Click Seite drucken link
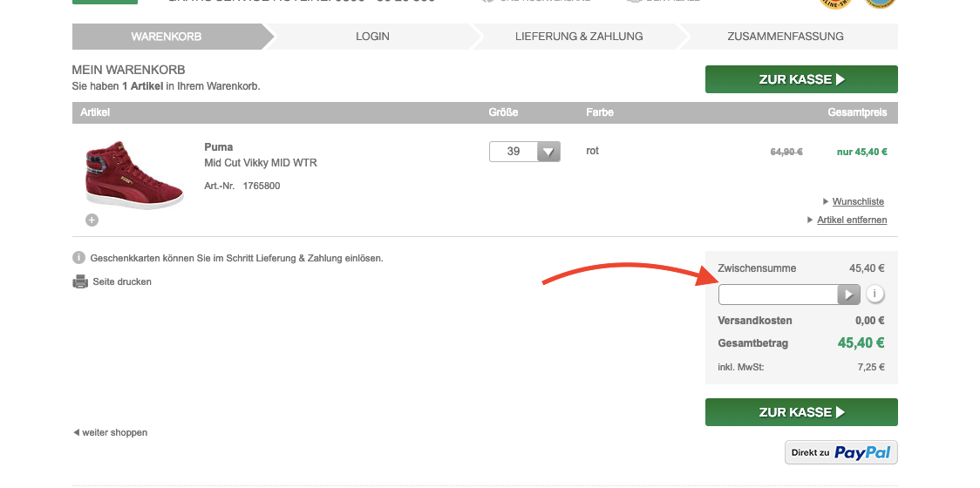This screenshot has width=980, height=488. (x=122, y=281)
